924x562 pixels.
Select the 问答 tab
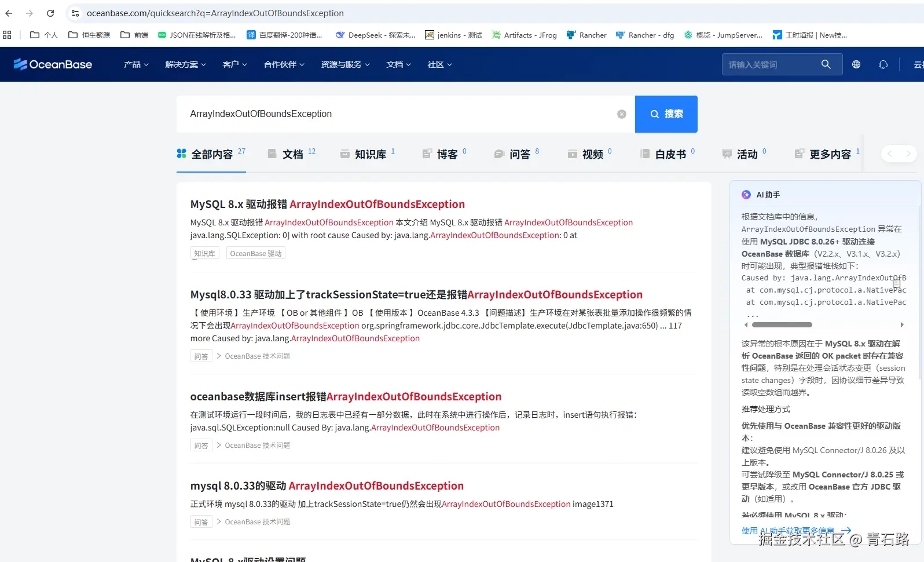(x=516, y=154)
